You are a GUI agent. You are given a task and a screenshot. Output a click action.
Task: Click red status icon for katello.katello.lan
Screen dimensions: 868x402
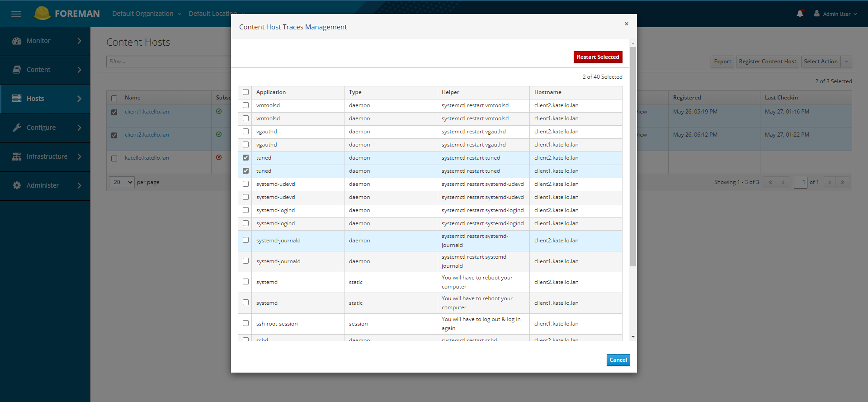click(x=219, y=157)
